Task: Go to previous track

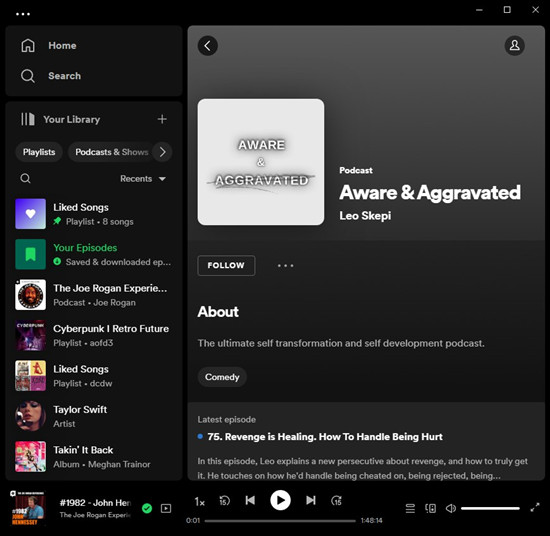Action: click(250, 500)
